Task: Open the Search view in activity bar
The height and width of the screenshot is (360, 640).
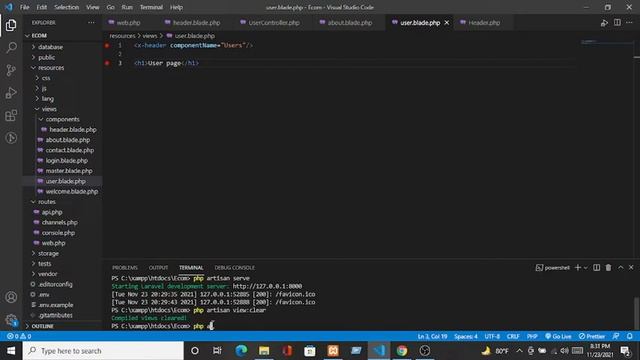Action: (x=11, y=48)
